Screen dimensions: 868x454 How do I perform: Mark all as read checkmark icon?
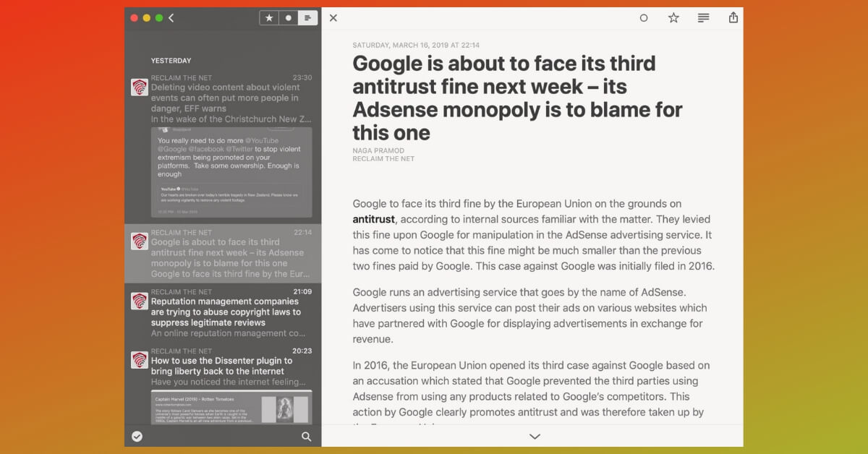tap(137, 436)
